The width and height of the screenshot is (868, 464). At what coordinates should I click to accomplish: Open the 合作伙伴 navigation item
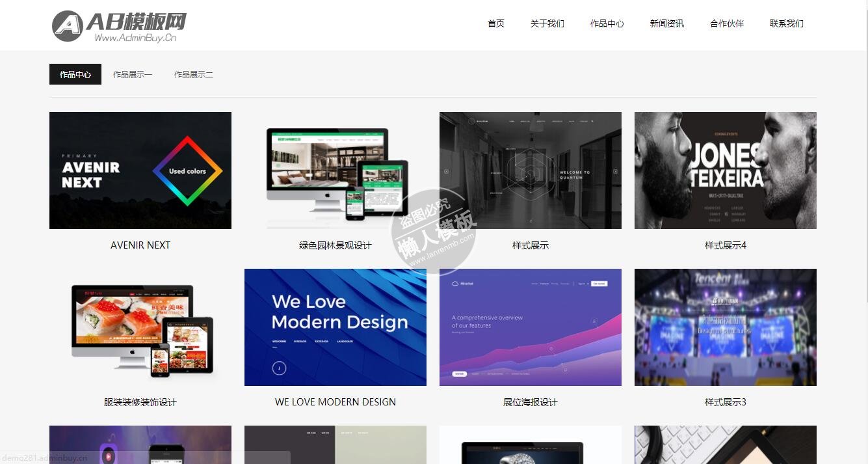tap(726, 23)
